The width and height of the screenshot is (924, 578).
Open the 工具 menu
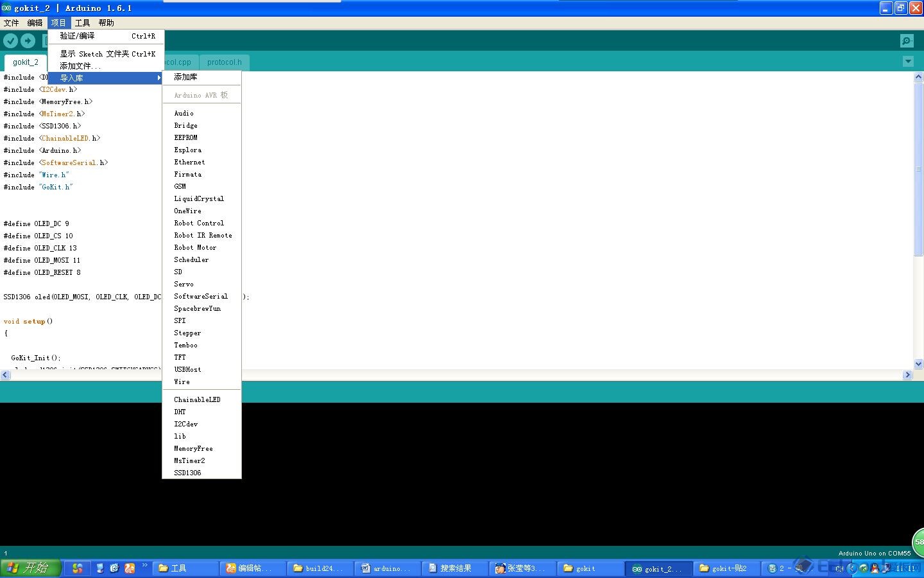[82, 22]
